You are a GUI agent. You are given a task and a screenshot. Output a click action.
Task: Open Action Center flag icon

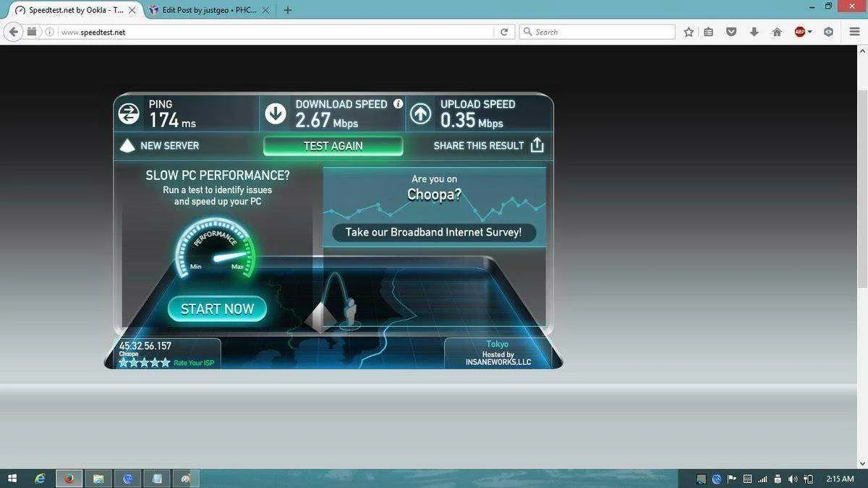(732, 479)
